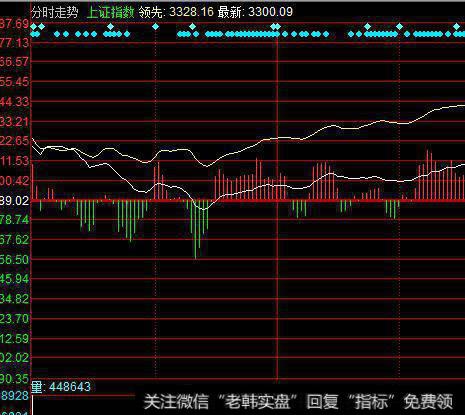Select the 上证指数 index name label
This screenshot has width=465, height=415.
pyautogui.click(x=110, y=12)
